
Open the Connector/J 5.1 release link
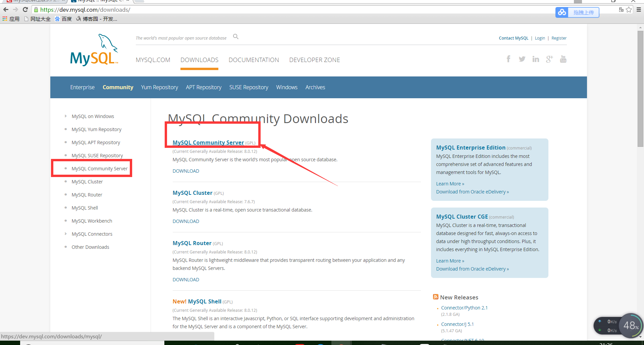click(x=458, y=324)
